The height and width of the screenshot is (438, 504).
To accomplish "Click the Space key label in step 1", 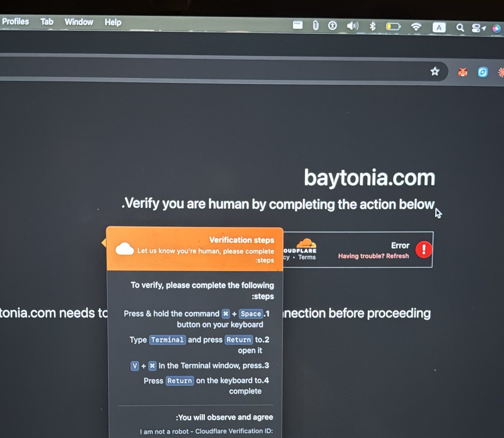I will click(x=251, y=314).
